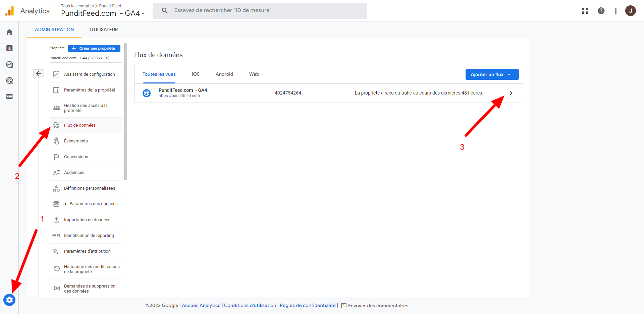This screenshot has width=644, height=314.
Task: Click the back arrow in property column
Action: 39,74
